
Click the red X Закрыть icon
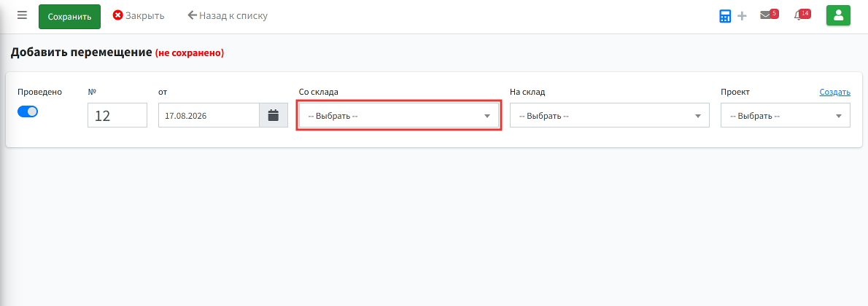click(118, 15)
